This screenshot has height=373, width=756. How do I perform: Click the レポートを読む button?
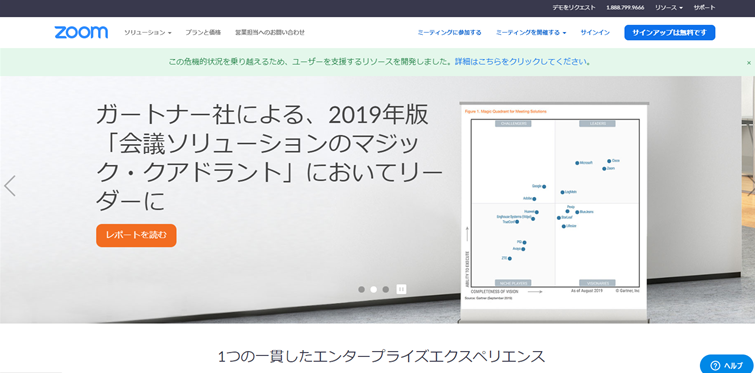click(x=136, y=235)
